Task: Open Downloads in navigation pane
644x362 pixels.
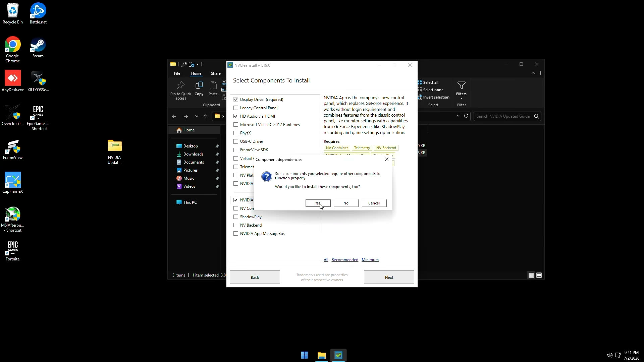Action: [193, 154]
